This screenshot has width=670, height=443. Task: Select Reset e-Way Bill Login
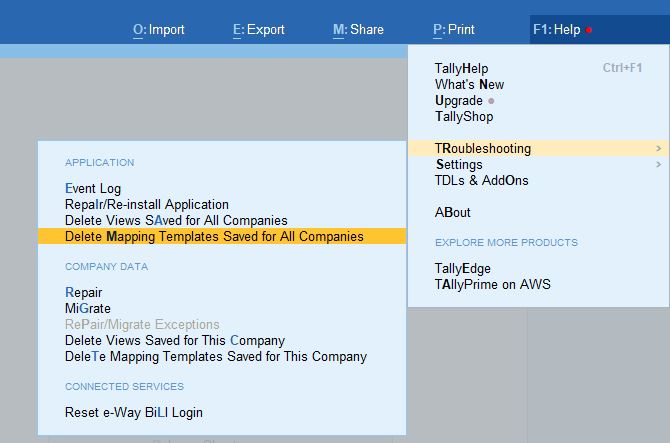(134, 413)
